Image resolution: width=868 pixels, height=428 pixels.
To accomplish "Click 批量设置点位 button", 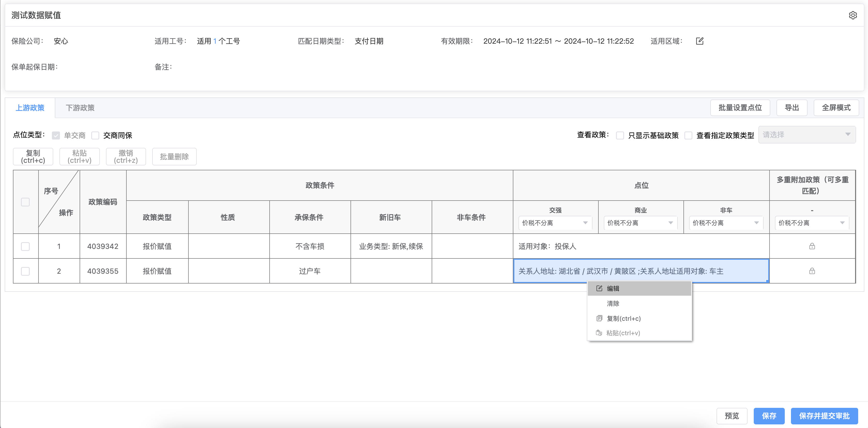I will (740, 108).
